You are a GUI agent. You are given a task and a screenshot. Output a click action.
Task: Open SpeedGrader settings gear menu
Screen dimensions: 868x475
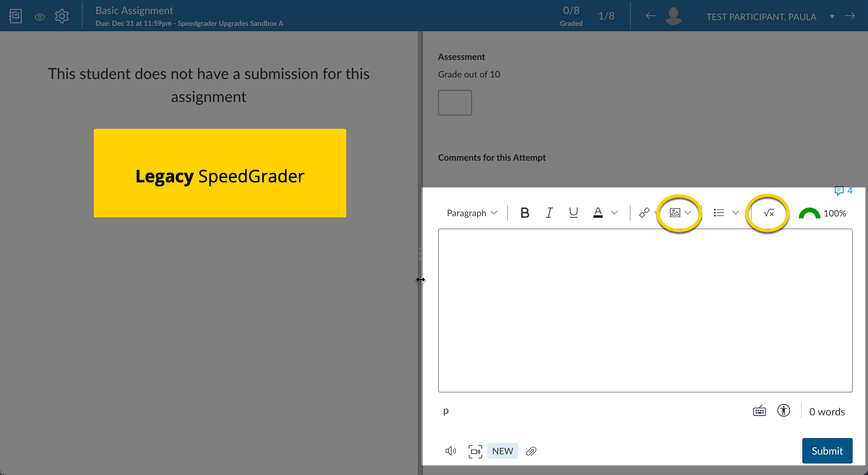point(62,16)
